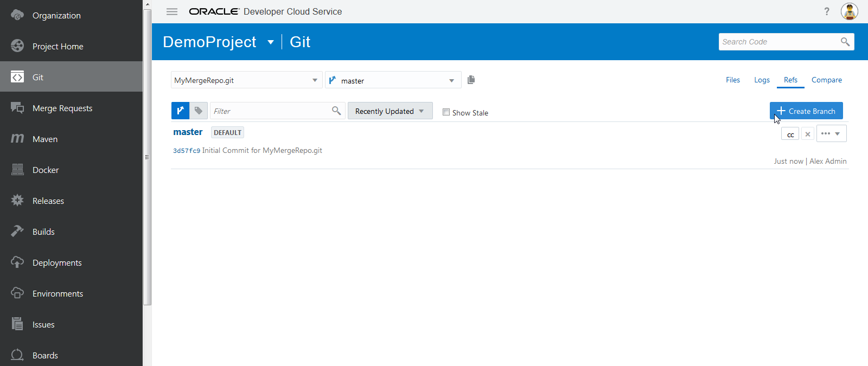Screen dimensions: 868x366
Task: Click the DemoProject title link
Action: click(209, 42)
